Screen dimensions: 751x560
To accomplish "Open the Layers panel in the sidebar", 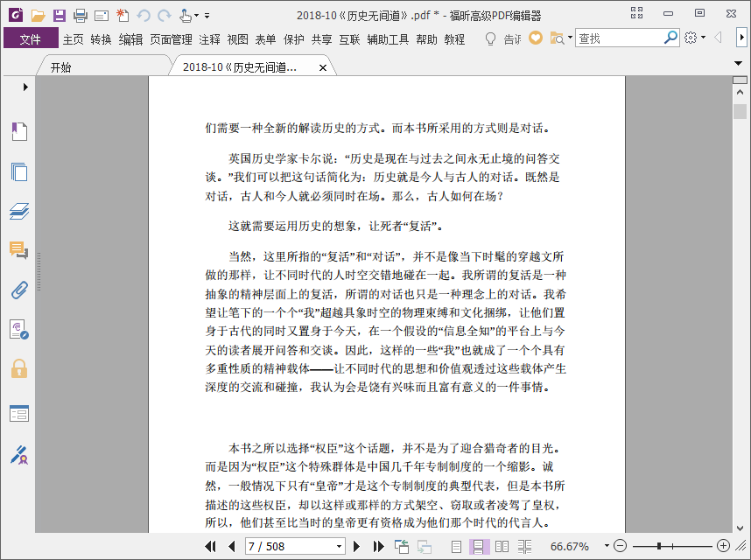I will pyautogui.click(x=19, y=211).
